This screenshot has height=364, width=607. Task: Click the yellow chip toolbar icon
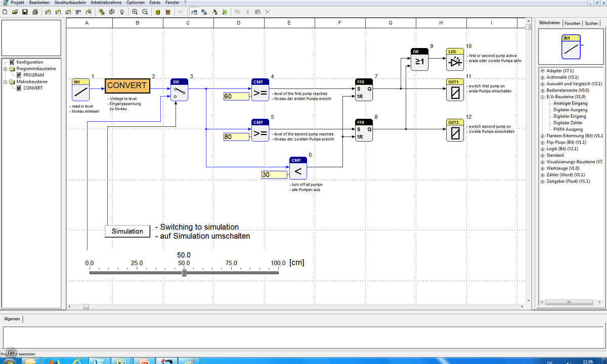pyautogui.click(x=158, y=12)
